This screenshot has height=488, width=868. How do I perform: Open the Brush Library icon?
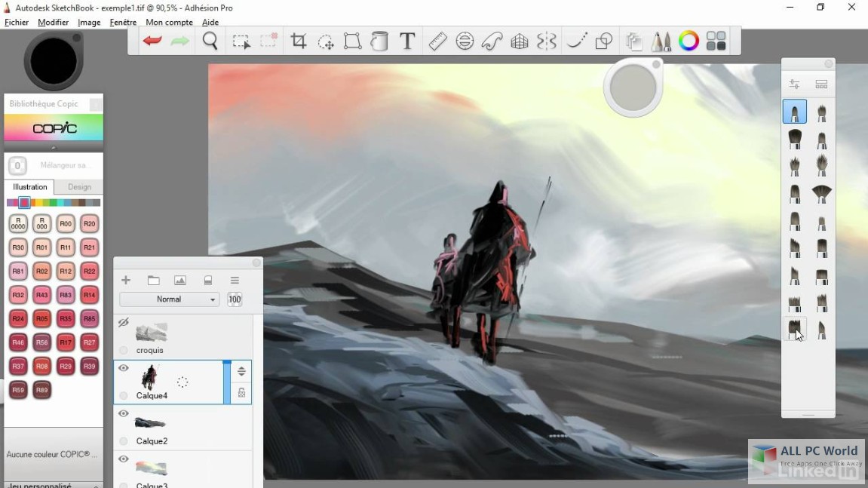(821, 84)
